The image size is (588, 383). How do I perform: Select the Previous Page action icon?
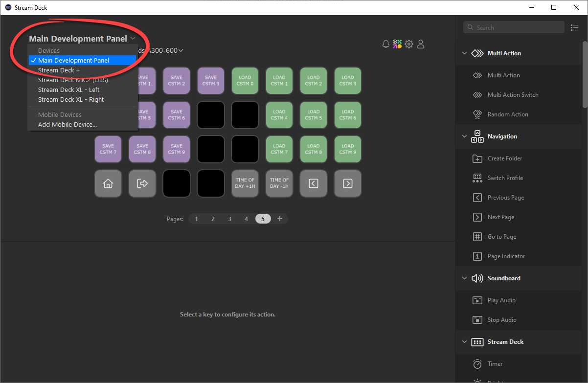(x=477, y=198)
